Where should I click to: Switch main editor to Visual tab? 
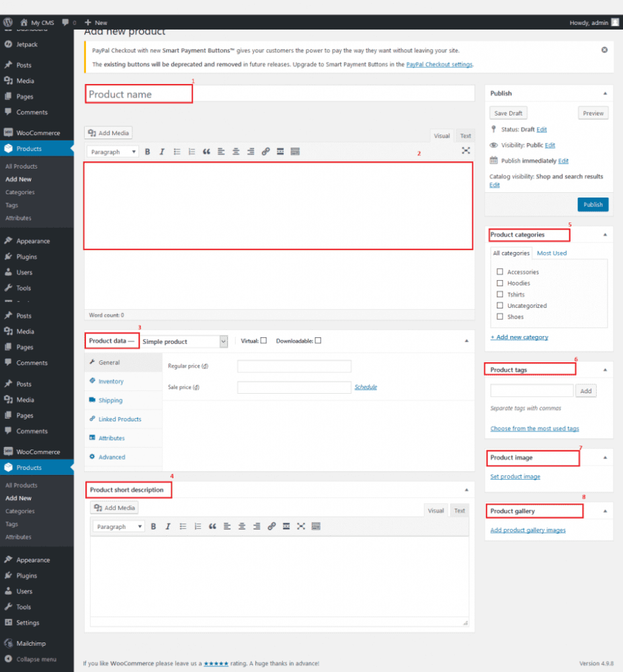point(442,136)
